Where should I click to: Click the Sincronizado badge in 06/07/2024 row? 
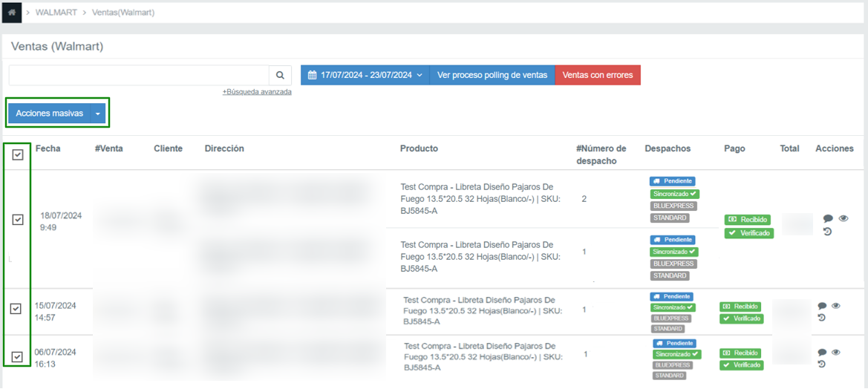point(676,354)
